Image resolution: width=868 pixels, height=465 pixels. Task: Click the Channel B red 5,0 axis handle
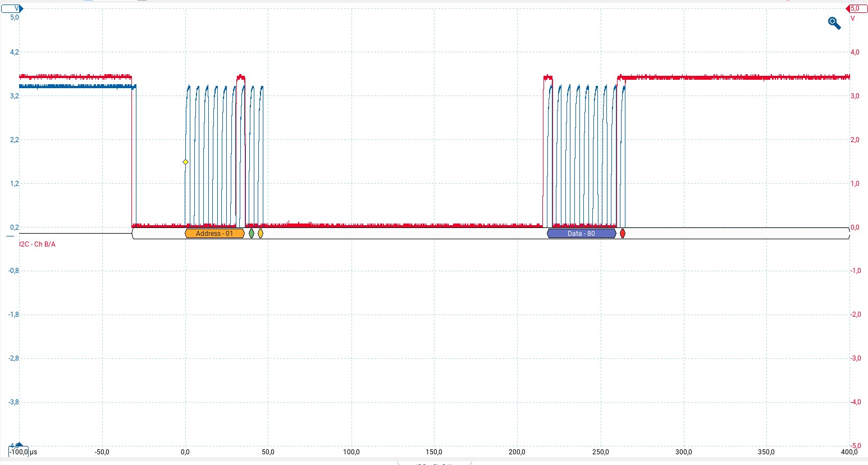point(856,8)
